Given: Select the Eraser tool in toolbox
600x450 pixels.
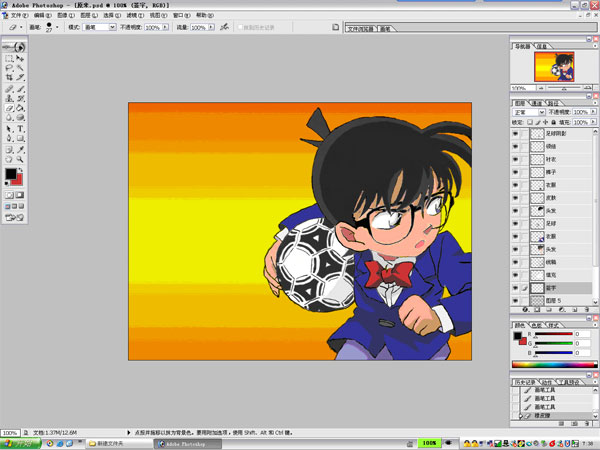Looking at the screenshot, I should click(9, 108).
